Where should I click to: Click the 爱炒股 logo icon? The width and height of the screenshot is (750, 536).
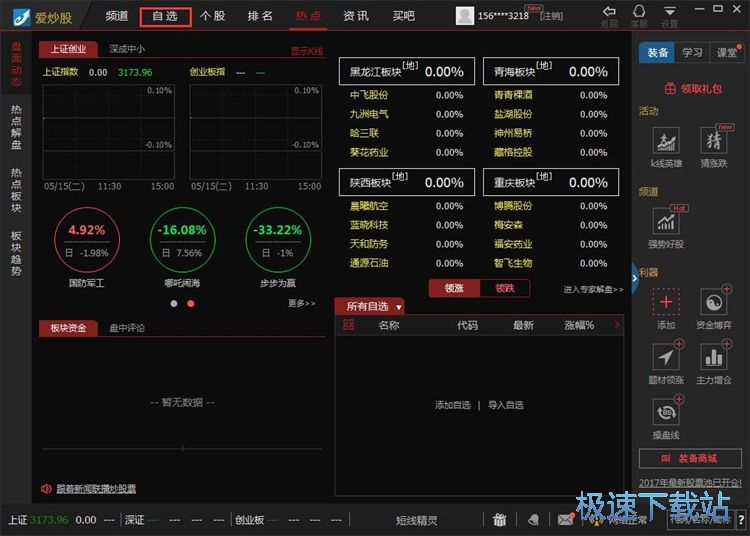click(22, 17)
